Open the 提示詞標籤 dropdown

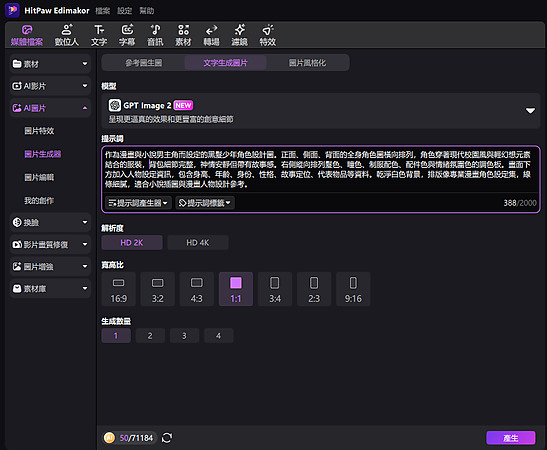(x=205, y=203)
